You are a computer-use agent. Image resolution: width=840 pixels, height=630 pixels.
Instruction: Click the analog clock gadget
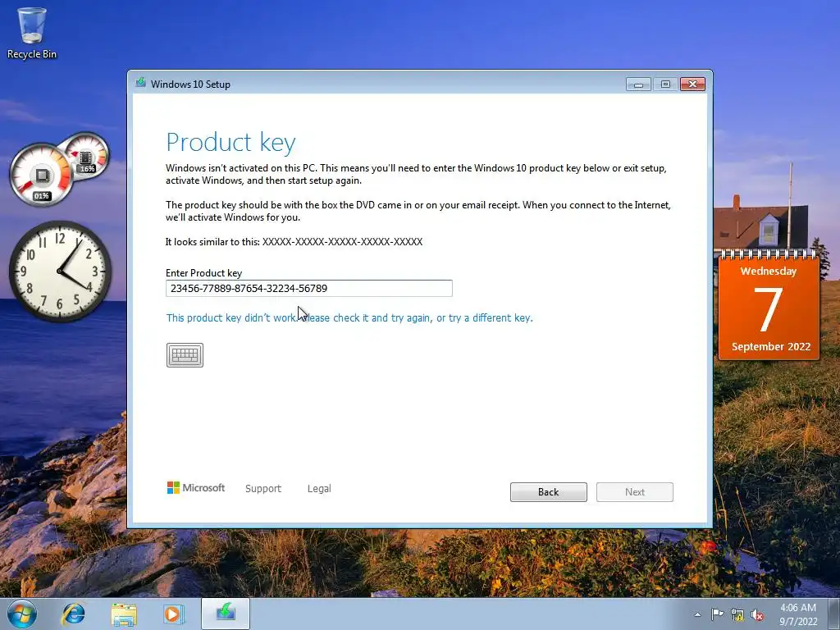pyautogui.click(x=59, y=272)
